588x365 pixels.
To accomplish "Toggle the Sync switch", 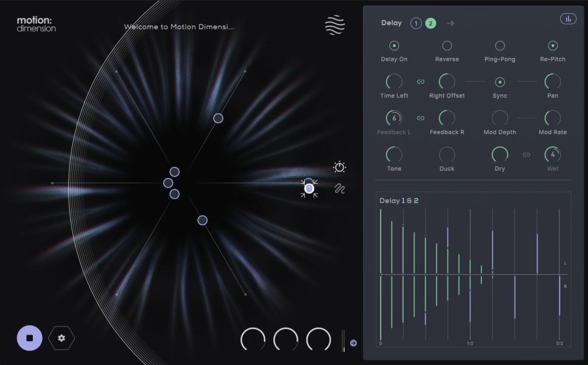I will point(500,82).
